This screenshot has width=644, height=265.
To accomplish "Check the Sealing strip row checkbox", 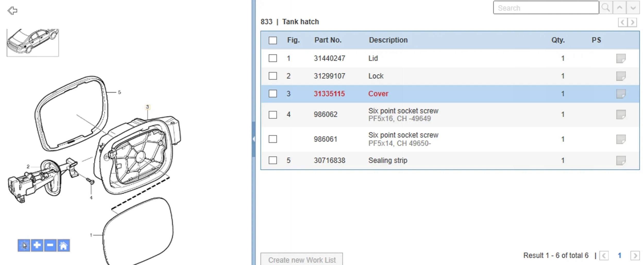I will pyautogui.click(x=273, y=160).
